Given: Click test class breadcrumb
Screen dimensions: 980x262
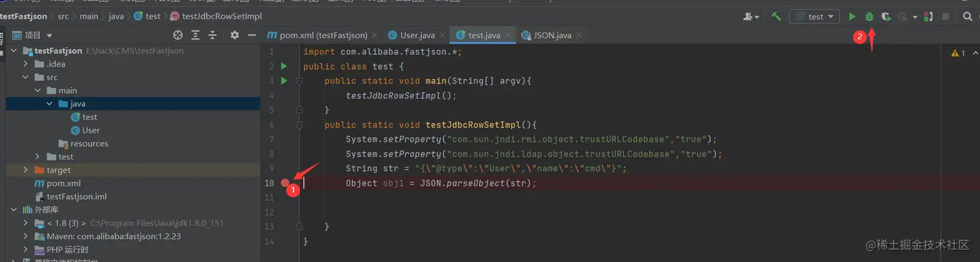Looking at the screenshot, I should coord(146,16).
